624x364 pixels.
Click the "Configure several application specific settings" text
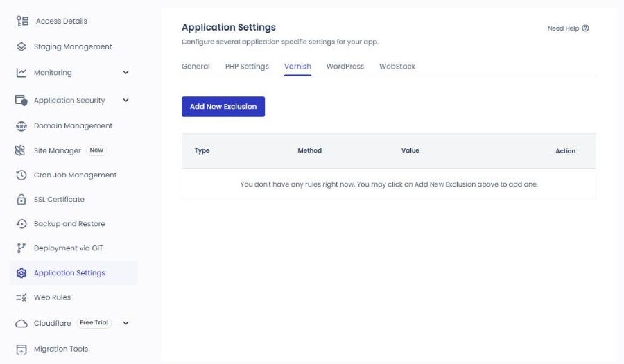(280, 42)
